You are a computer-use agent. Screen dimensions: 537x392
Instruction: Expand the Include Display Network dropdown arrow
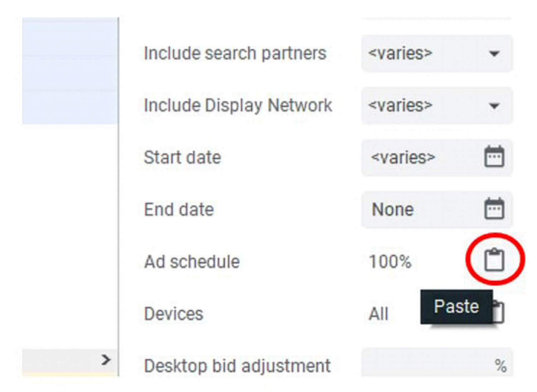(494, 106)
